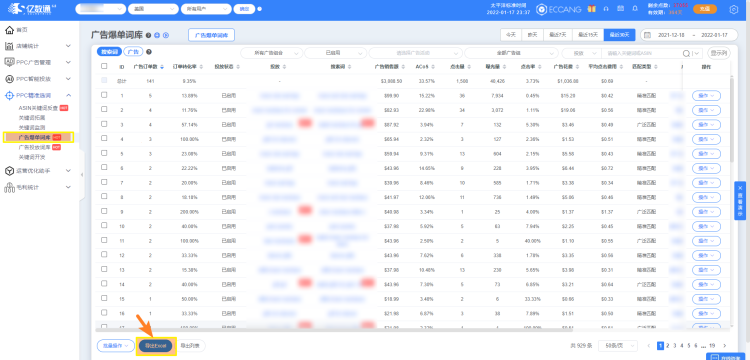Open the book manual icon in header
Screen dimensions: 750x360
[621, 9]
